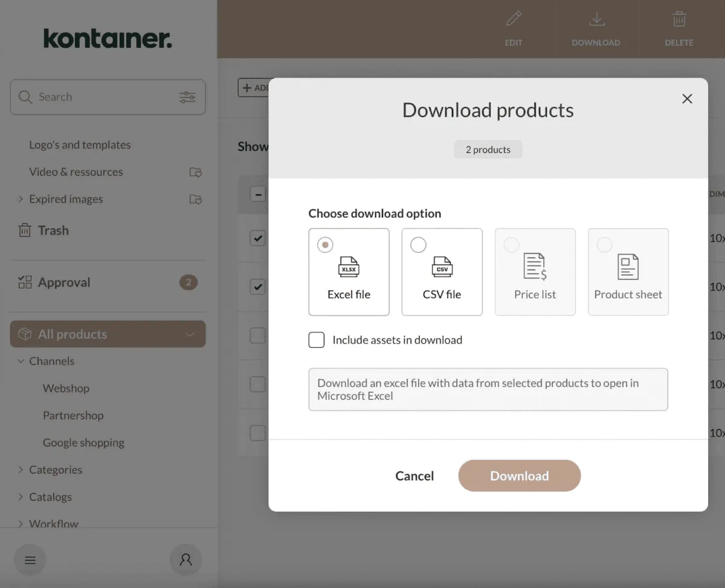This screenshot has width=725, height=588.
Task: Open search filter sliders icon
Action: click(x=187, y=97)
